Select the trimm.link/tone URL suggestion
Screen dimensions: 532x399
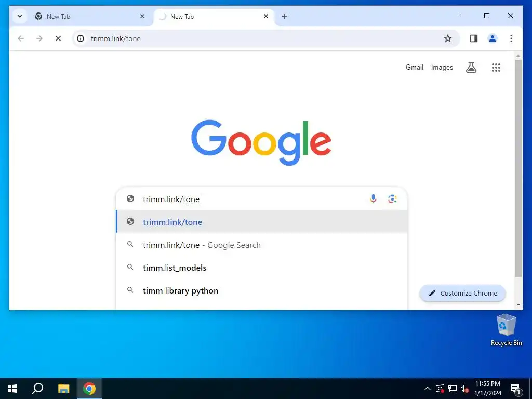(262, 222)
